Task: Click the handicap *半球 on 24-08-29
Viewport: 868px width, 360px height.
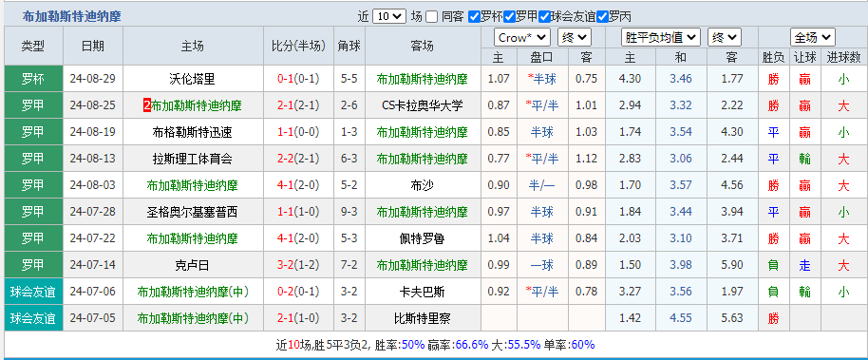Action: 542,79
